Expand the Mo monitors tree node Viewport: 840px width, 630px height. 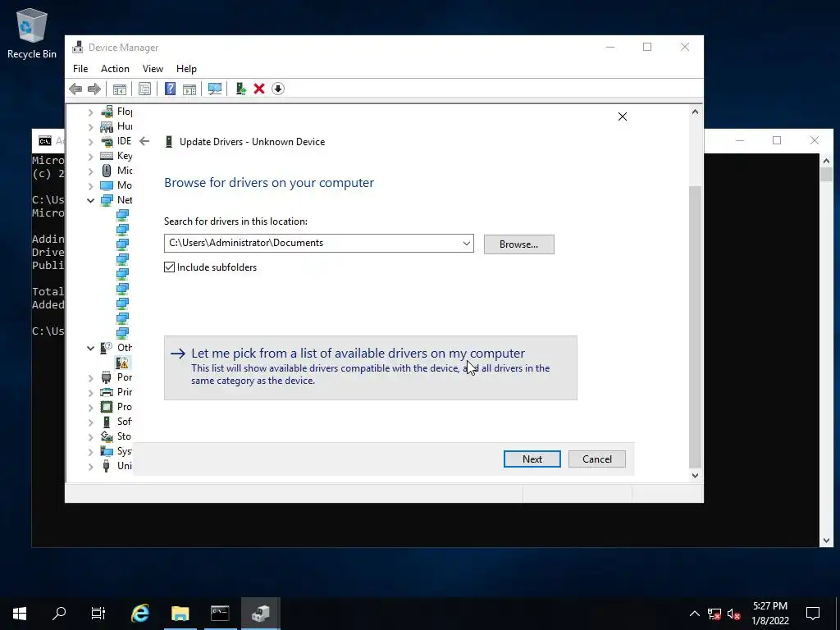(x=90, y=186)
